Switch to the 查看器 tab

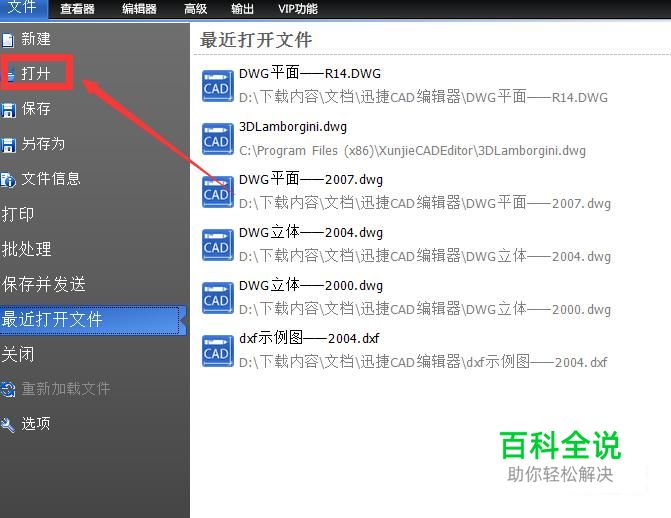pos(77,9)
